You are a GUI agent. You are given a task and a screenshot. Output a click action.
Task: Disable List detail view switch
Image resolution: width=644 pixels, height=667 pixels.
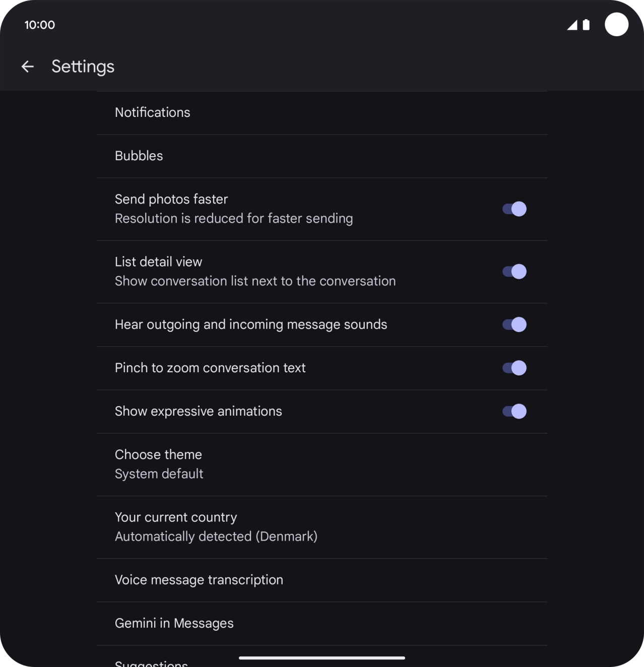tap(514, 272)
